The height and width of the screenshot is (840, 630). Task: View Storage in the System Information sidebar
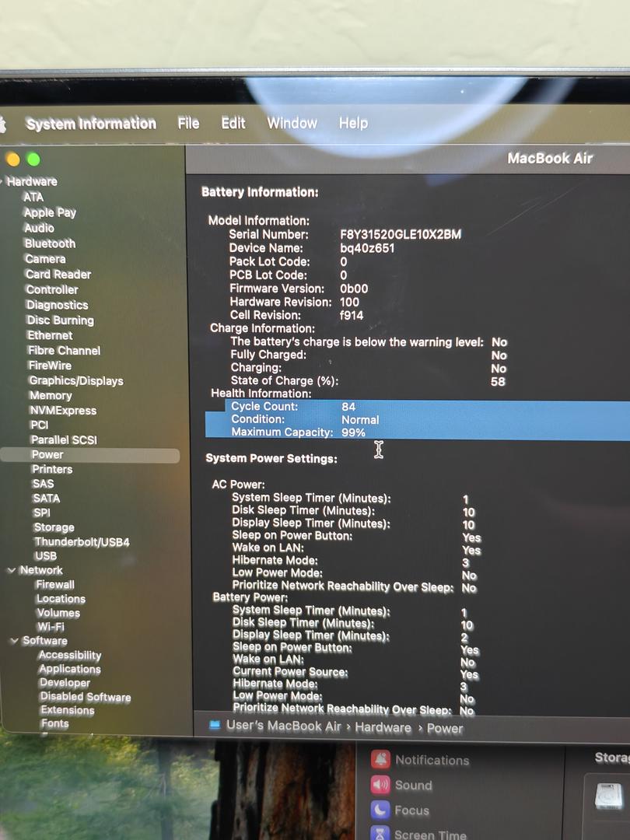[x=54, y=527]
